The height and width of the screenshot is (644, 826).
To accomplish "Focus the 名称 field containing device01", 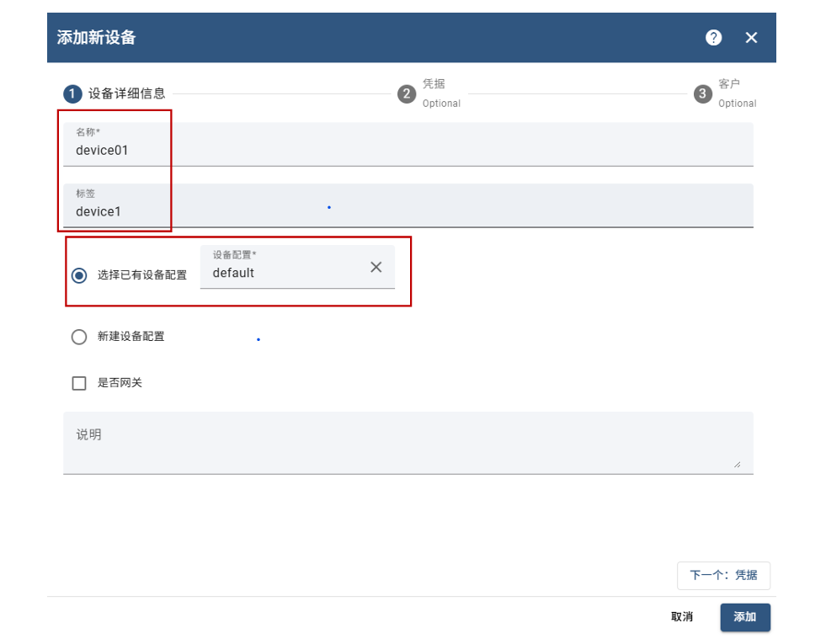I will (408, 144).
